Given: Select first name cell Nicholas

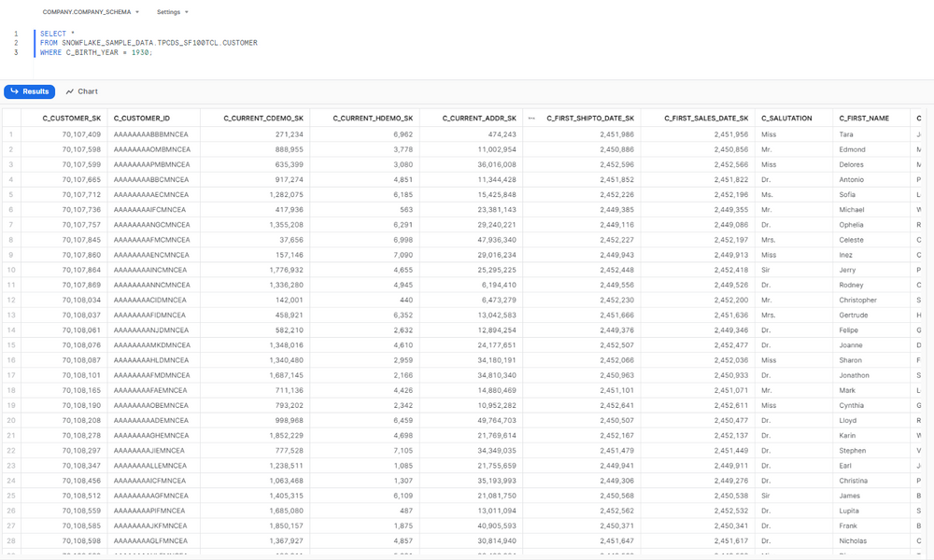Looking at the screenshot, I should tap(853, 541).
